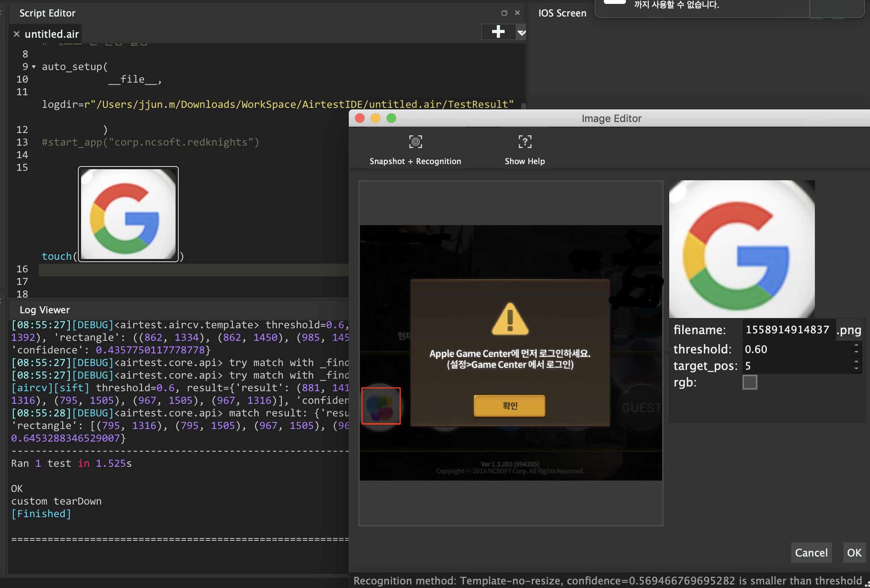Increase the threshold value with up stepper
The height and width of the screenshot is (588, 870).
856,346
